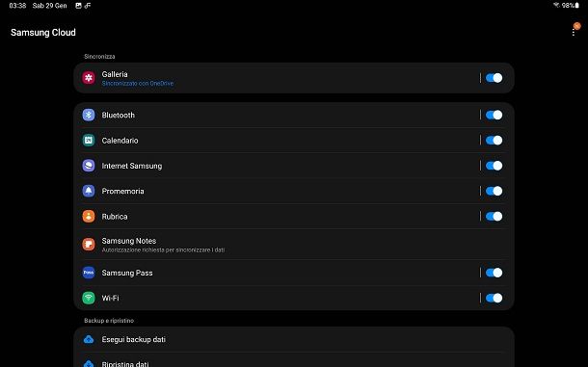Tap the Calendario app icon
Viewport: 588px width, 367px height.
[89, 141]
